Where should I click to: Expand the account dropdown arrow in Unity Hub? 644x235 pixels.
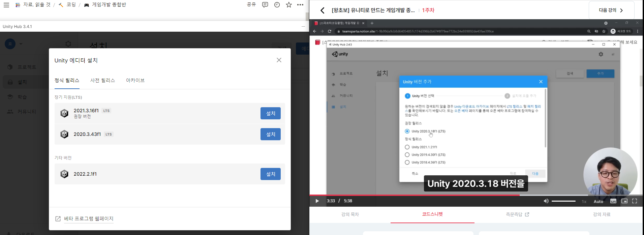[21, 44]
